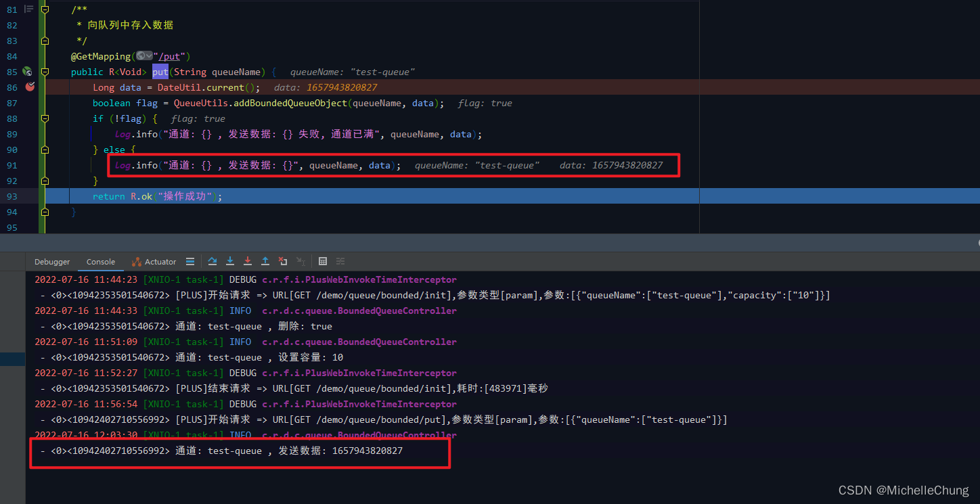This screenshot has height=504, width=980.
Task: Click DateUtil on line 86
Action: tap(179, 87)
